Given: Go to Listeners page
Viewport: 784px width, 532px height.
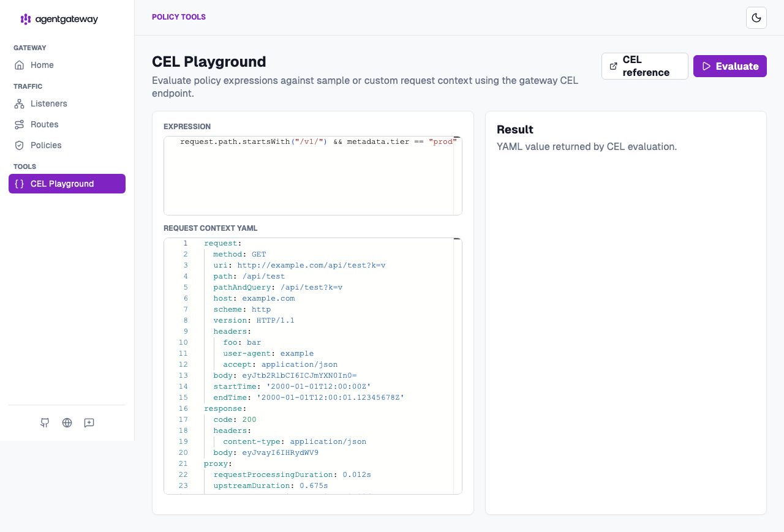Looking at the screenshot, I should point(67,103).
